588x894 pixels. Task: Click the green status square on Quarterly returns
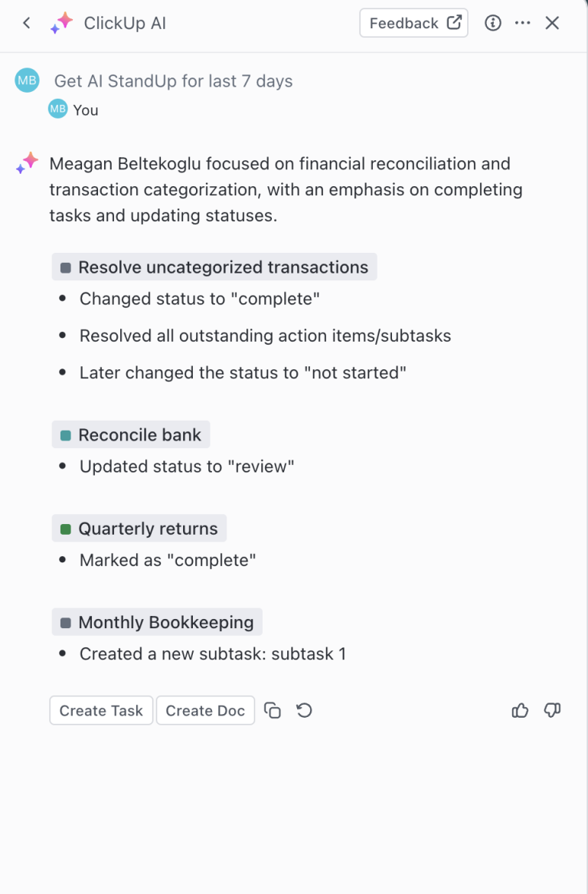tap(66, 528)
